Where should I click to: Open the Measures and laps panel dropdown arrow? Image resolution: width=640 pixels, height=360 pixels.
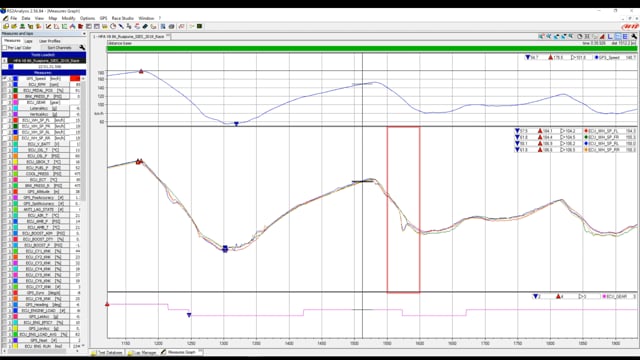point(84,33)
